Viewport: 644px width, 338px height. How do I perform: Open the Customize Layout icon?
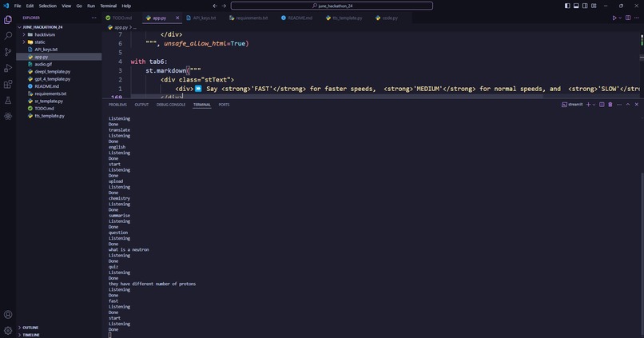[x=594, y=6]
